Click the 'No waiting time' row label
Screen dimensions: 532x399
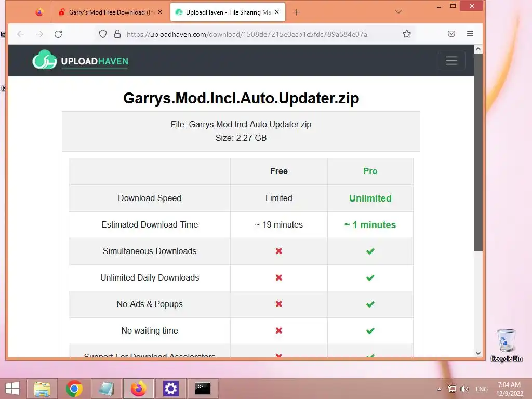pos(150,330)
